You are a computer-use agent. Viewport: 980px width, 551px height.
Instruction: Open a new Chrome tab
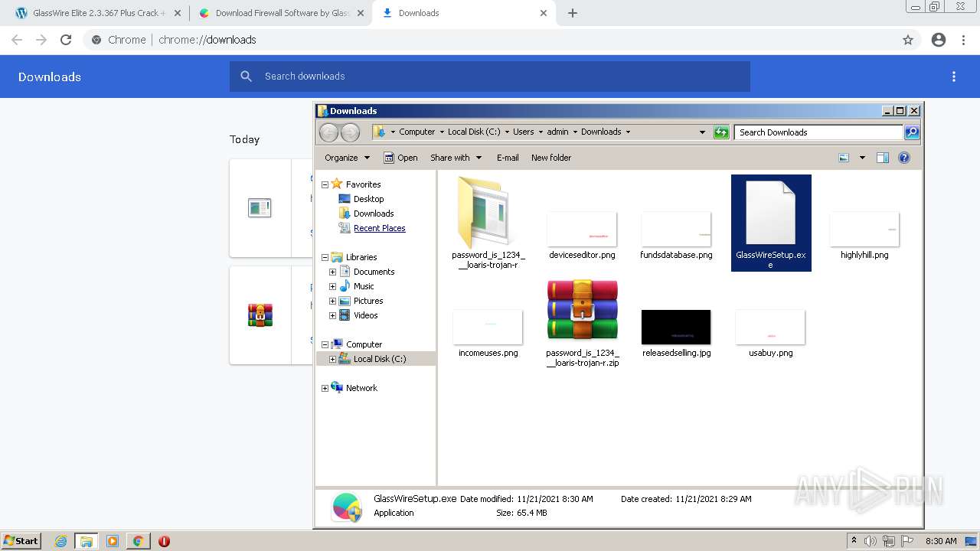572,13
